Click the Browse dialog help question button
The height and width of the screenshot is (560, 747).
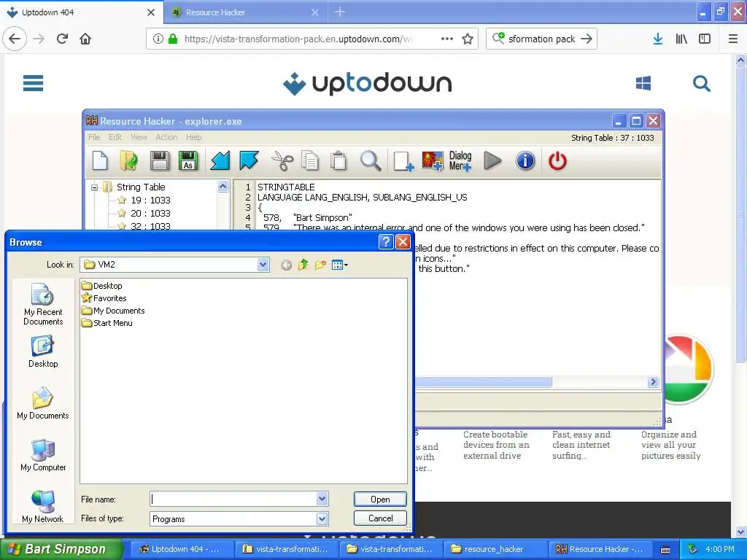(386, 242)
